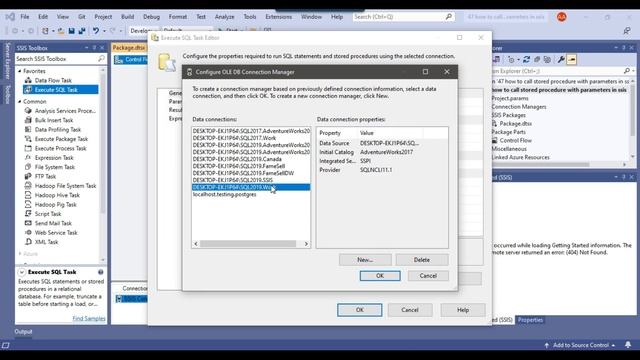Viewport: 640px width, 360px height.
Task: Click OK in Configure OLE DB Connection Manager
Action: pos(380,276)
